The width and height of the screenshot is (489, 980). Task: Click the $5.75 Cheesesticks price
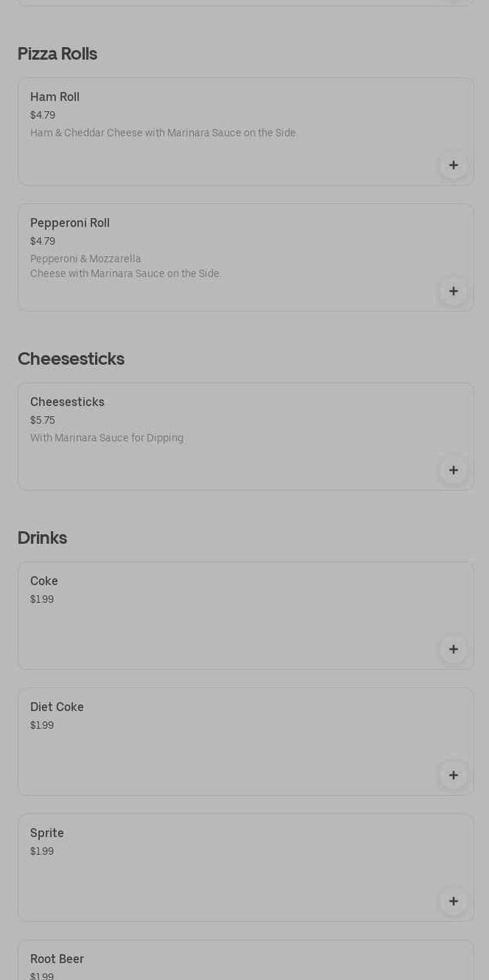(x=43, y=421)
